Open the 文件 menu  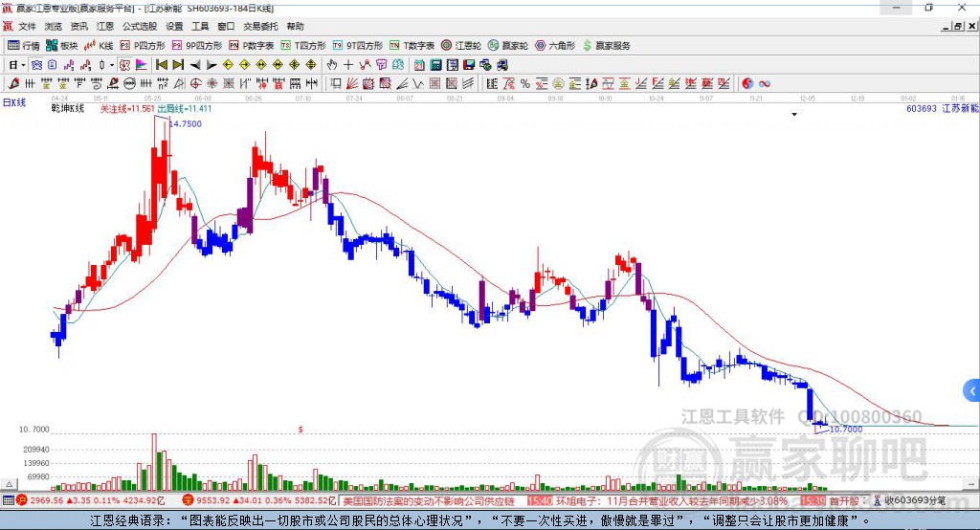click(x=28, y=26)
